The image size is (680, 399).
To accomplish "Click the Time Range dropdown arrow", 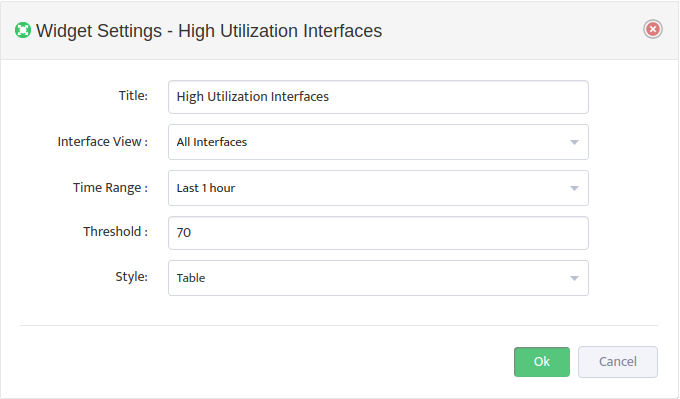I will coord(574,188).
